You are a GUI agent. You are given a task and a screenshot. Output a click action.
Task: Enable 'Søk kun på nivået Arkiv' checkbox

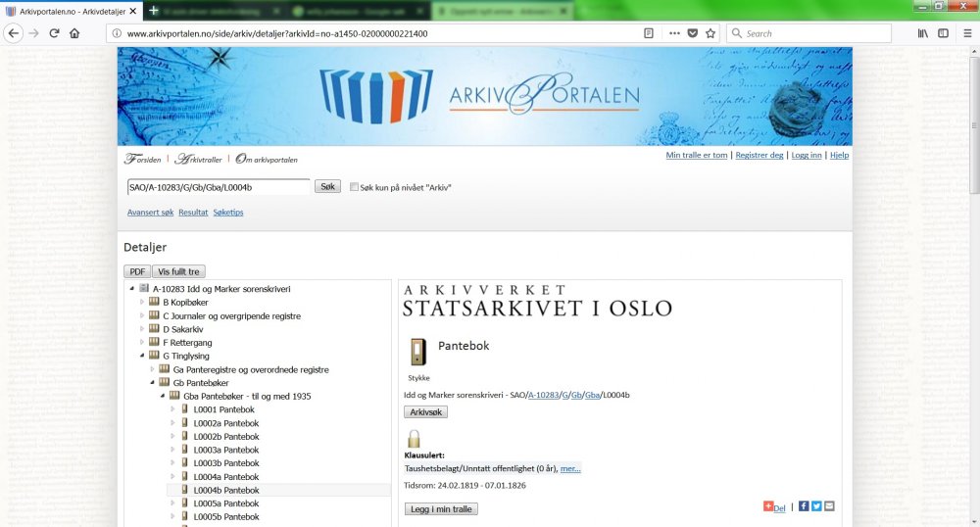pyautogui.click(x=355, y=187)
